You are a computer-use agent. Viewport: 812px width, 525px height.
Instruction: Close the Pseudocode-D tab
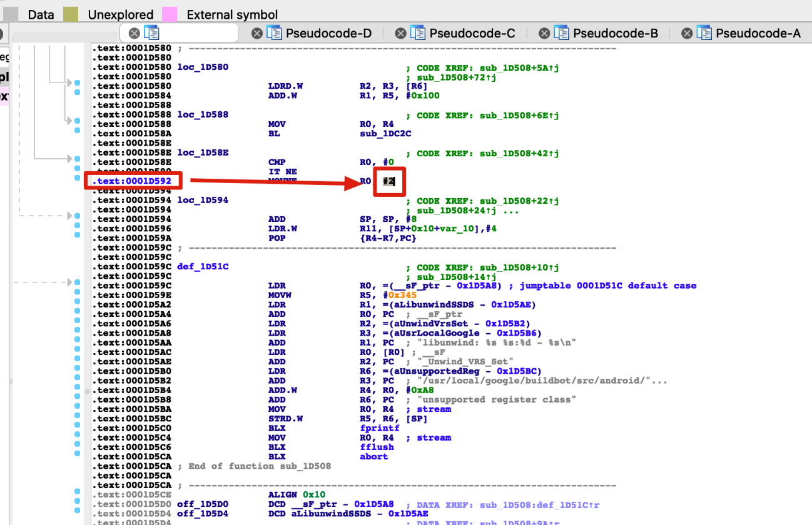256,32
